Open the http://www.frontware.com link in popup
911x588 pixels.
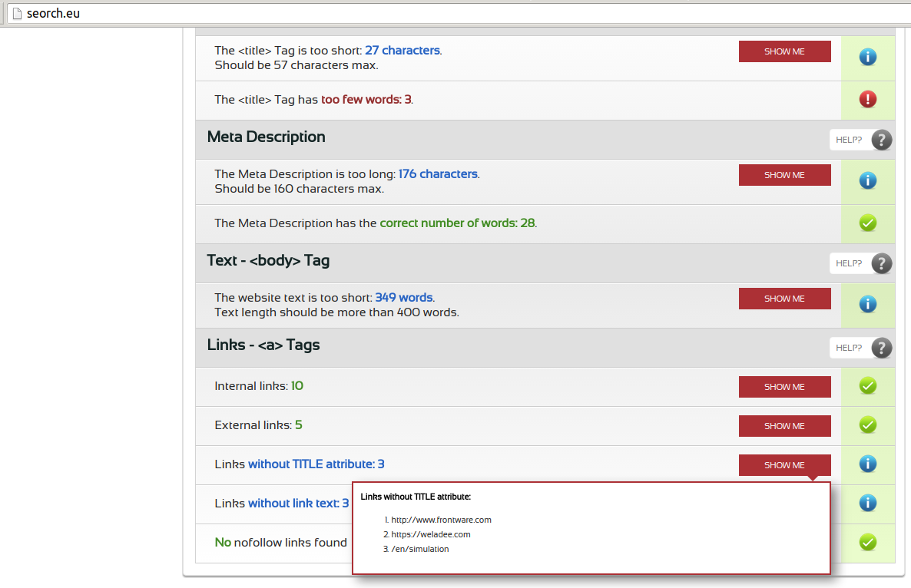pos(441,520)
